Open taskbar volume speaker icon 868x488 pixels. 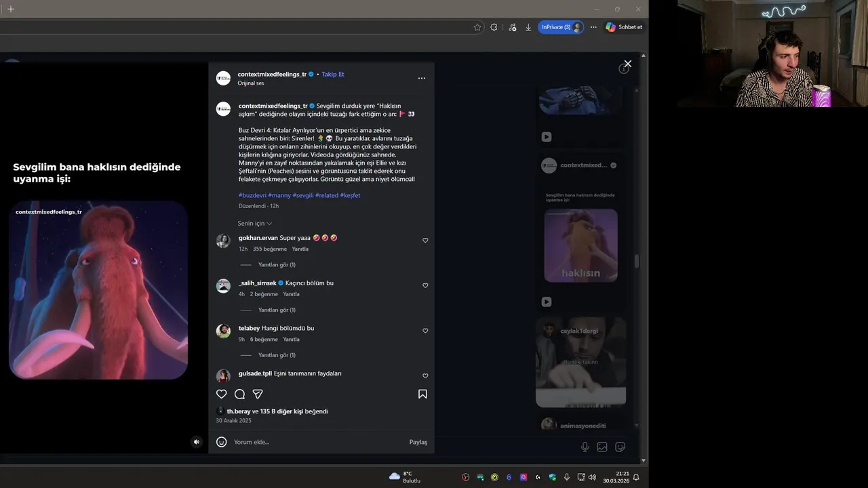click(x=592, y=477)
